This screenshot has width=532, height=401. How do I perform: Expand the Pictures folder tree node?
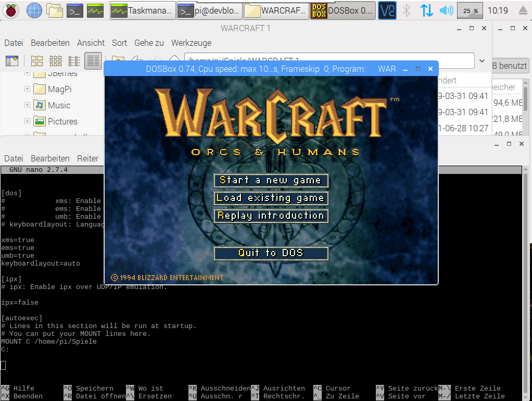(27, 121)
